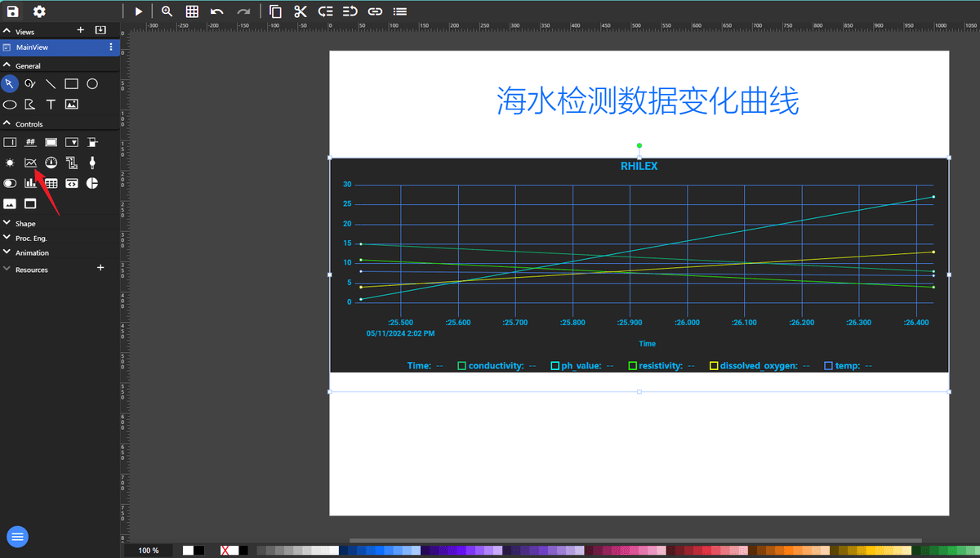This screenshot has width=980, height=558.
Task: Select MainView in the Views list
Action: pos(60,47)
